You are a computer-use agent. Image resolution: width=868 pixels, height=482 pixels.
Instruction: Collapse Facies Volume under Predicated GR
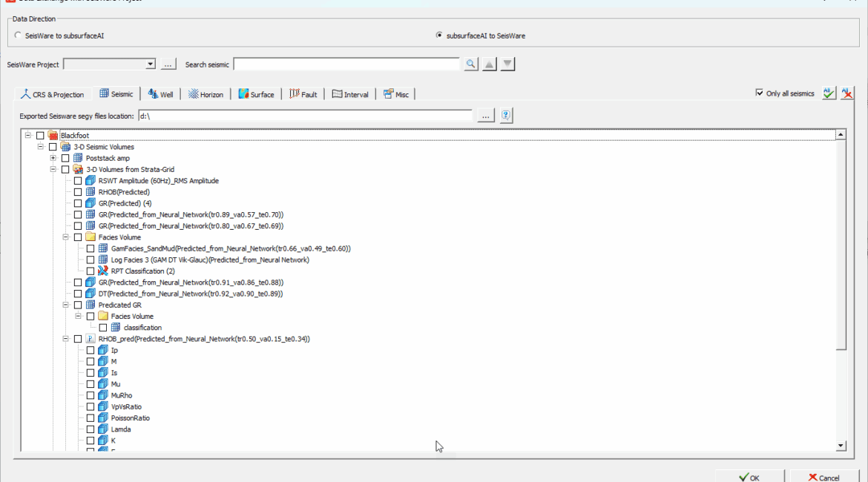[x=78, y=316]
